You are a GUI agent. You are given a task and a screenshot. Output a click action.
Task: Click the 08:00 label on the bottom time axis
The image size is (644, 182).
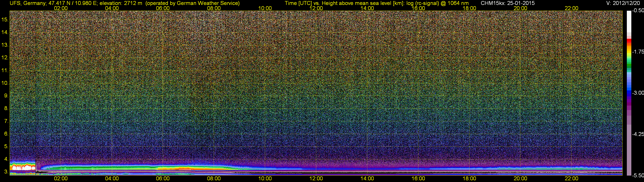(214, 179)
